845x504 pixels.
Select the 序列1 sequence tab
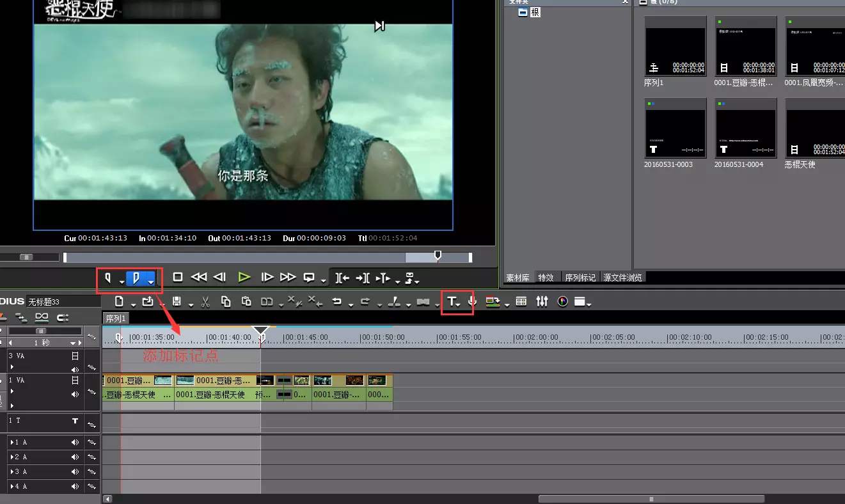pyautogui.click(x=116, y=318)
